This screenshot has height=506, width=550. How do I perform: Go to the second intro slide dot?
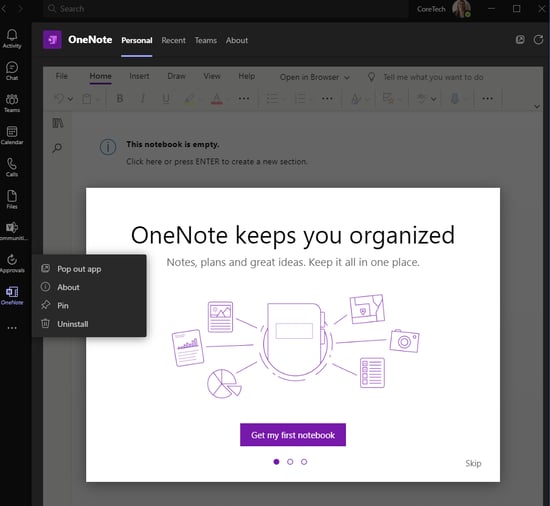[x=290, y=462]
